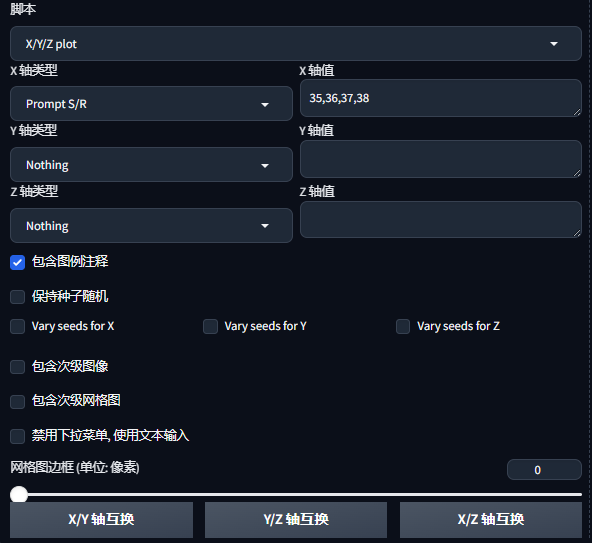Image resolution: width=592 pixels, height=543 pixels.
Task: Enable the 保持种子随机 checkbox
Action: 17,297
